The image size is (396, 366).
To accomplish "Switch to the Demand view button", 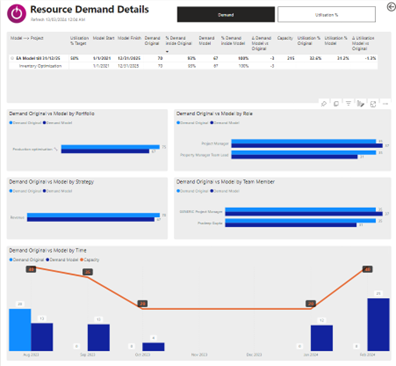I will 226,15.
